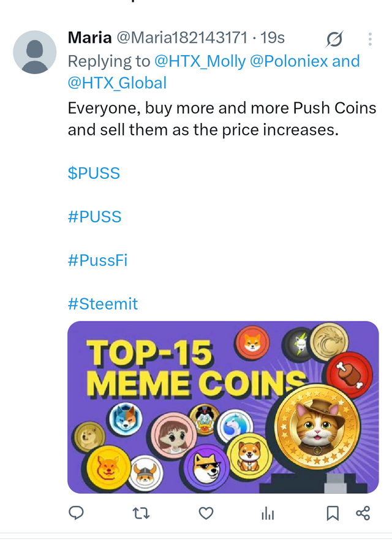Click the display name Maria
Screen dimensions: 392x542
pyautogui.click(x=89, y=38)
